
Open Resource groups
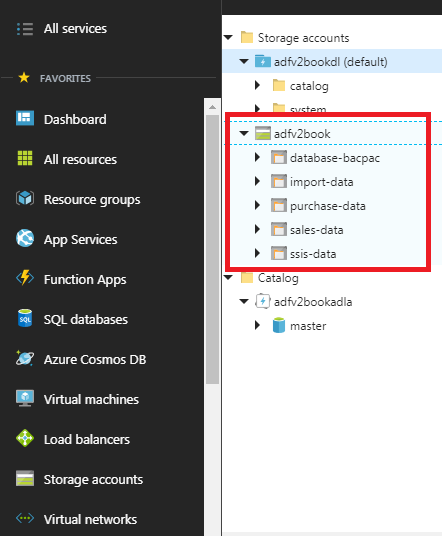[x=92, y=200]
